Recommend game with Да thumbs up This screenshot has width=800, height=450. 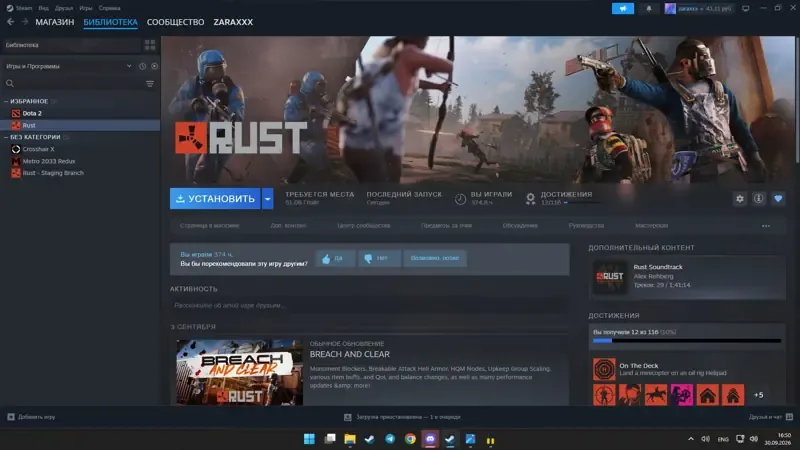click(x=335, y=258)
